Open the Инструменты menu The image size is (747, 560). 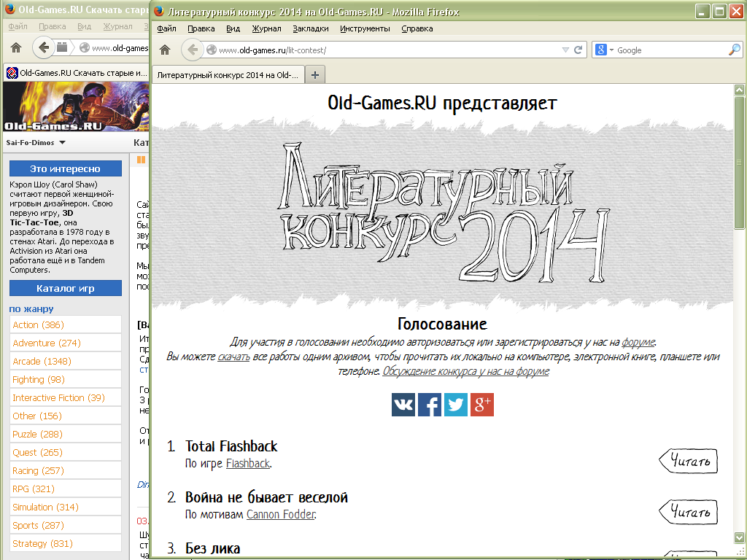pos(365,28)
